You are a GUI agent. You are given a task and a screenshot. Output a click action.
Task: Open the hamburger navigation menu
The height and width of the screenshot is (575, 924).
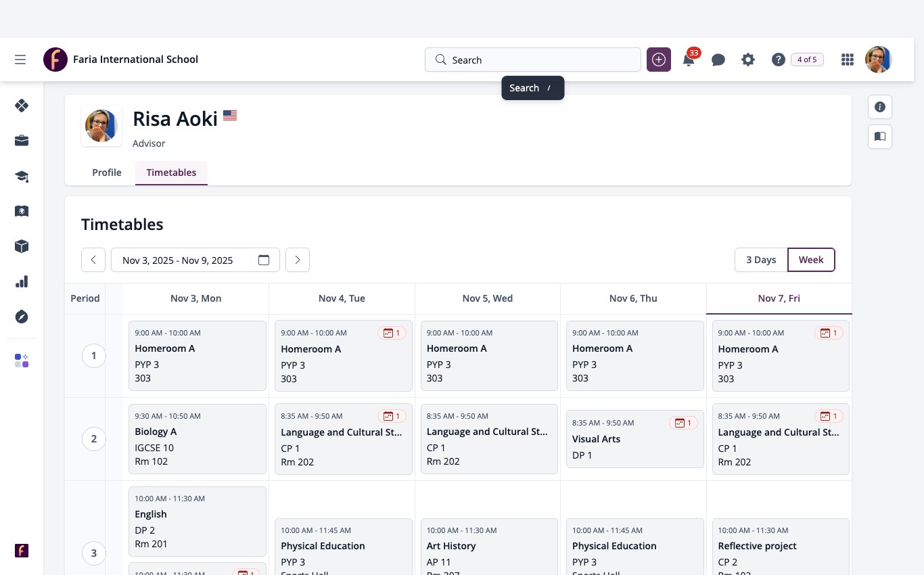pos(20,60)
